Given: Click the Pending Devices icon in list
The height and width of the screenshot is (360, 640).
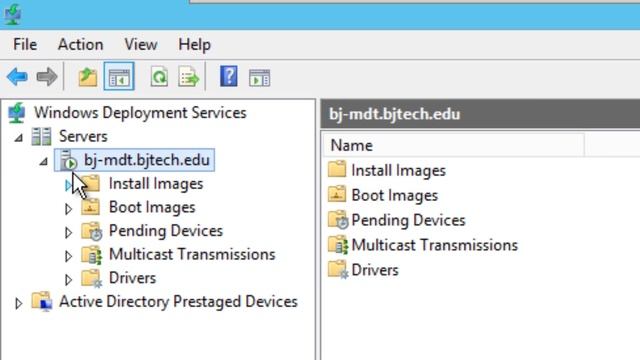Looking at the screenshot, I should [x=338, y=220].
